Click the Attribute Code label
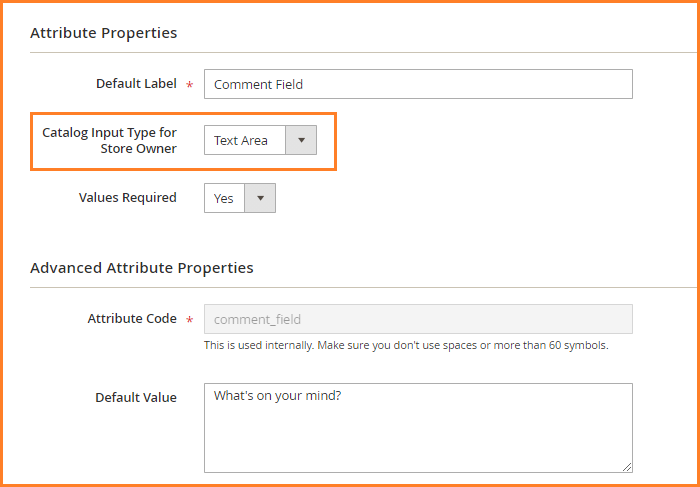The image size is (700, 487). pos(132,318)
